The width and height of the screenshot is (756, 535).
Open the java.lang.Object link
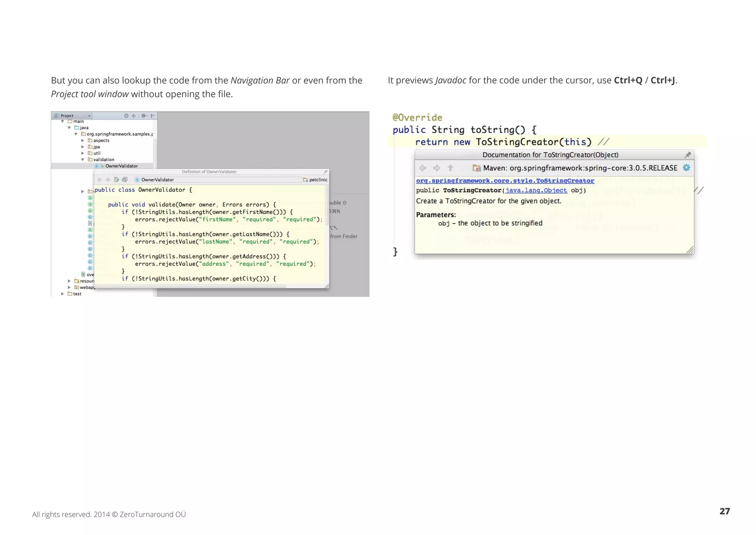536,190
